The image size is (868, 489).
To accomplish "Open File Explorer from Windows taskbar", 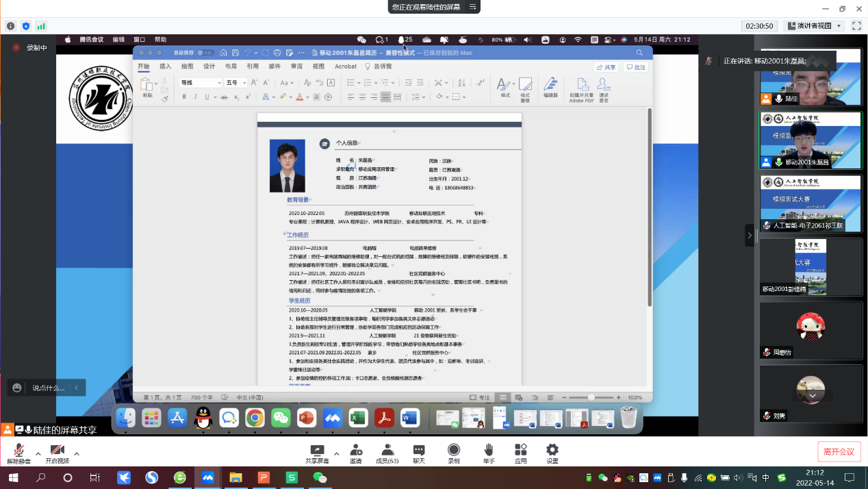I will (x=235, y=477).
